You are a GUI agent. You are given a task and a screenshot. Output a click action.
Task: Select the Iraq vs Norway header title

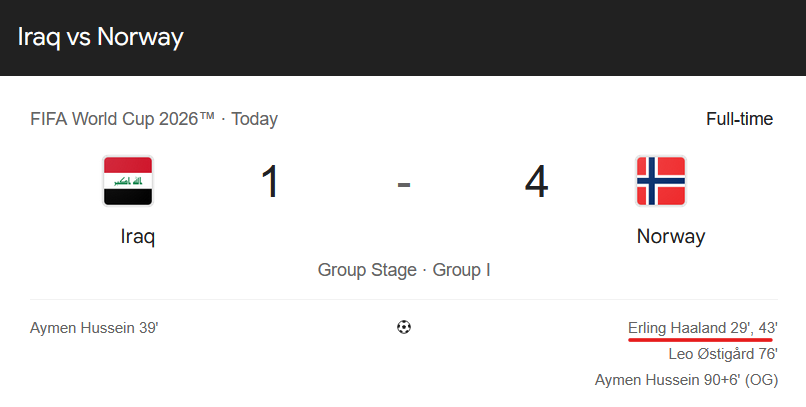(x=101, y=37)
